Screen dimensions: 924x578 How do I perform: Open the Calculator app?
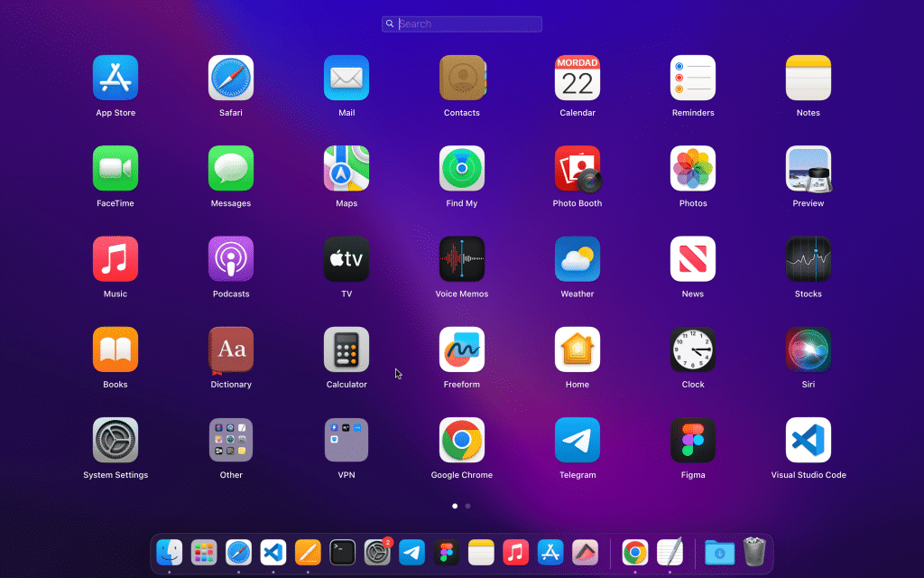click(346, 350)
